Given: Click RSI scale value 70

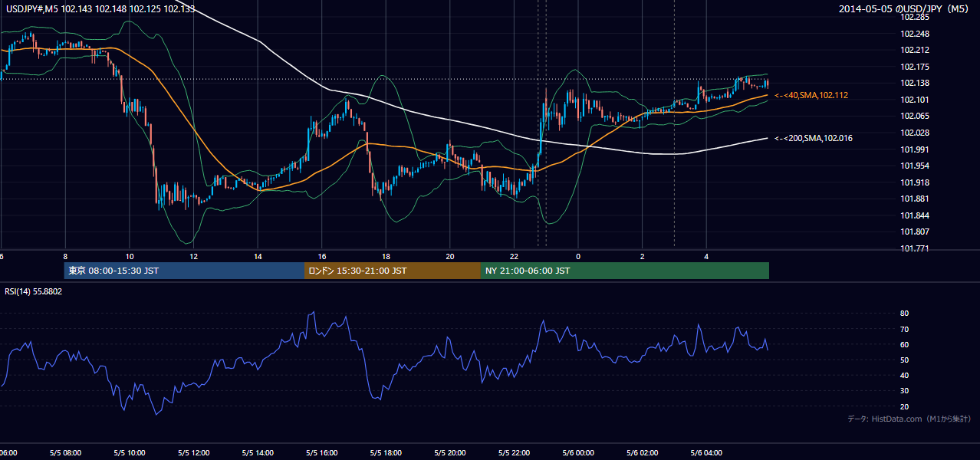Looking at the screenshot, I should (x=904, y=329).
